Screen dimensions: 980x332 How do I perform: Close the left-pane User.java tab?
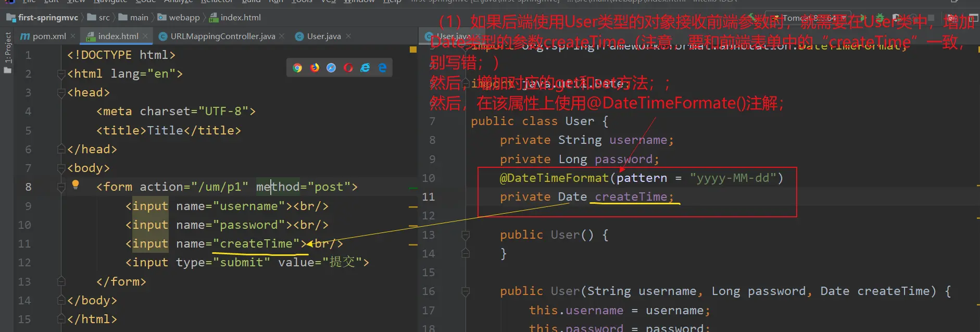348,36
